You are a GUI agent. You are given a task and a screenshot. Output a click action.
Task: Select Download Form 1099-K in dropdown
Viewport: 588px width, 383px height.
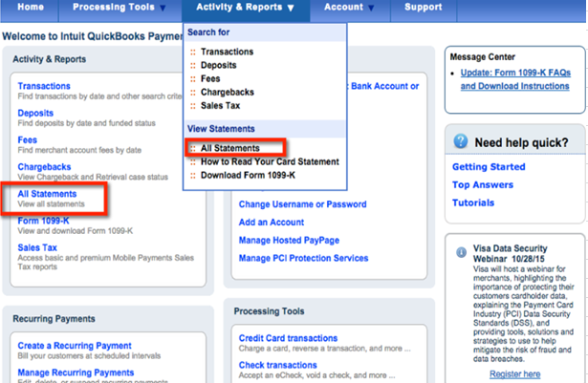coord(248,176)
